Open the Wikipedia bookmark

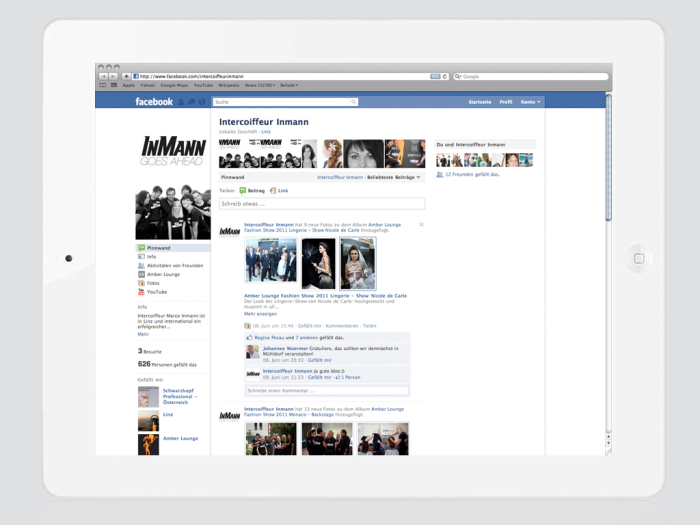(x=229, y=85)
